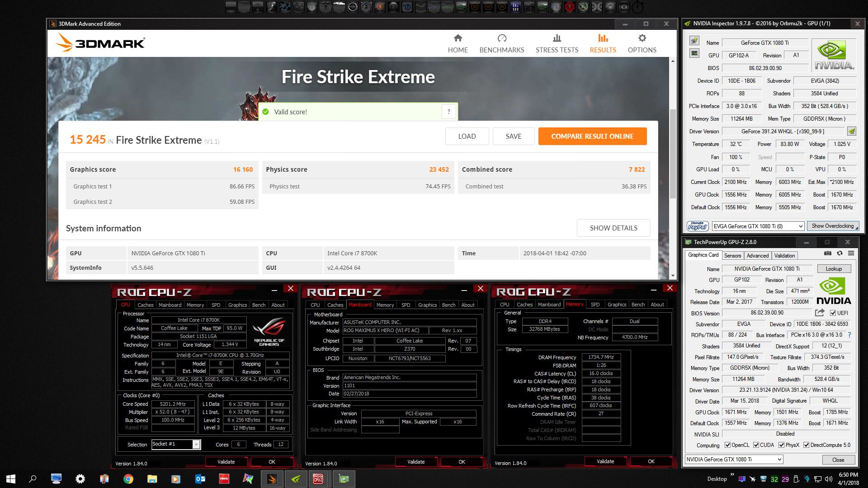Open NVIDIA Inspector sensor monitoring graph icon

(x=694, y=53)
